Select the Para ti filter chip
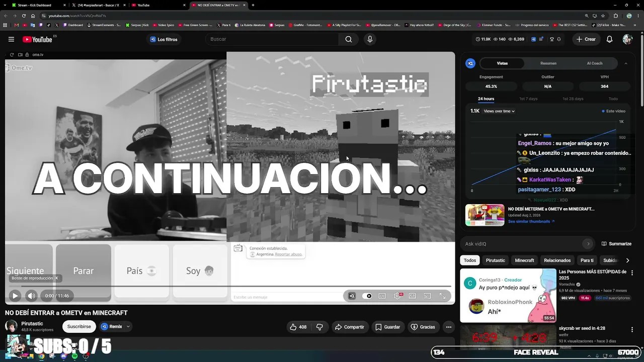Viewport: 644px width, 362px height. coord(587,260)
